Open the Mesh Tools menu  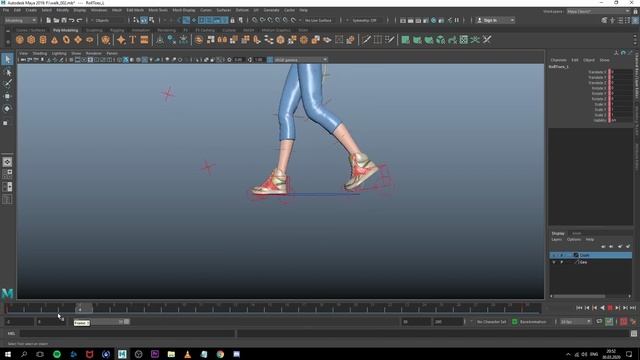[158, 10]
